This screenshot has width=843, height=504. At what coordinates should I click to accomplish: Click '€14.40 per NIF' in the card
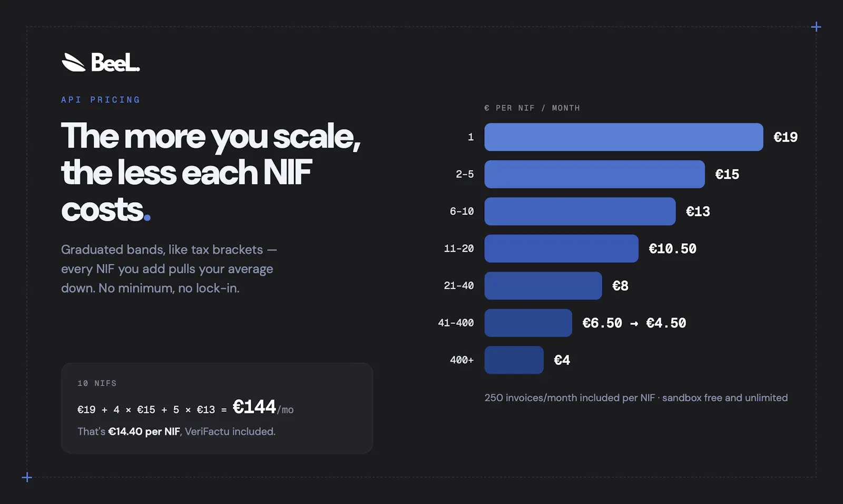tap(144, 431)
